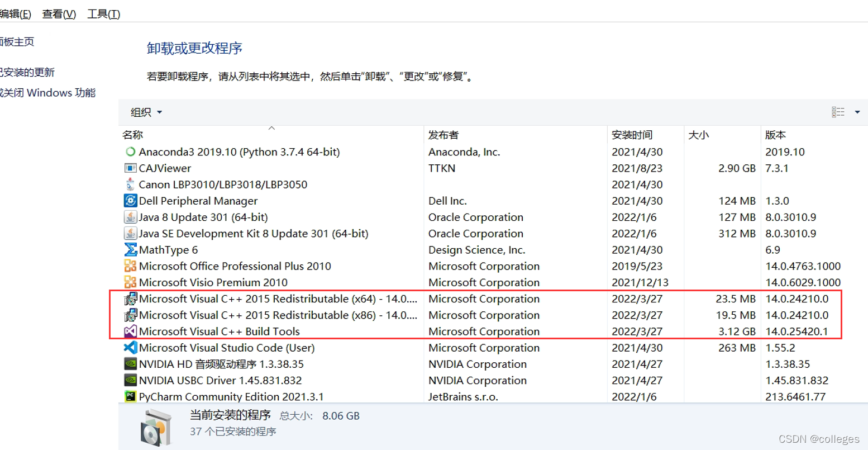This screenshot has height=450, width=868.
Task: Click the 263 MB size cell
Action: tap(737, 347)
